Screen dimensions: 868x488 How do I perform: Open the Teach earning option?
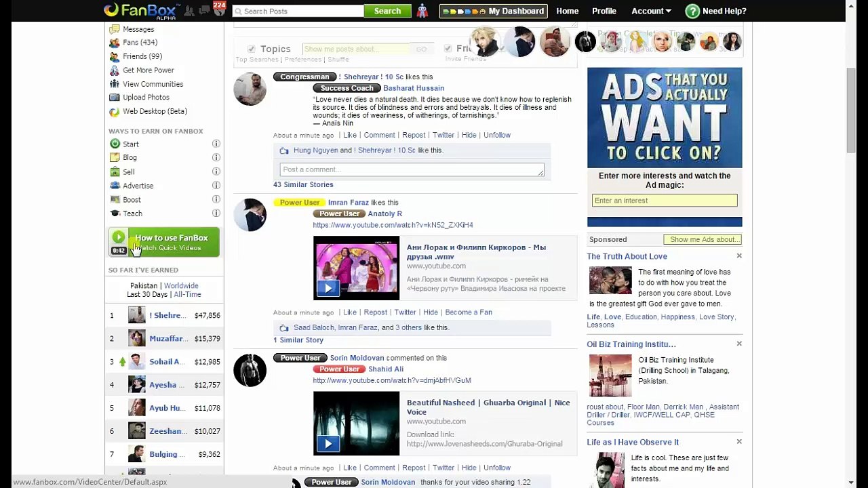point(133,213)
